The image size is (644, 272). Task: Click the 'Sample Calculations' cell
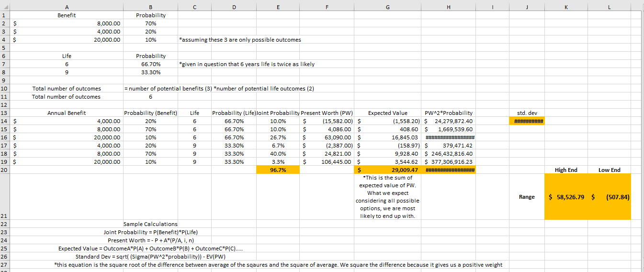pos(151,224)
